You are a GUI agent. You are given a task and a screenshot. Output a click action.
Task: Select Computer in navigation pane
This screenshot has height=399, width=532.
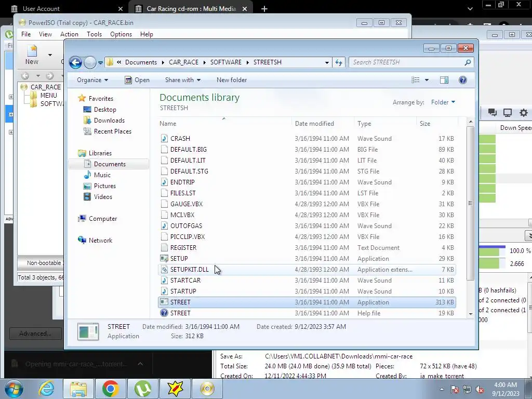point(103,219)
